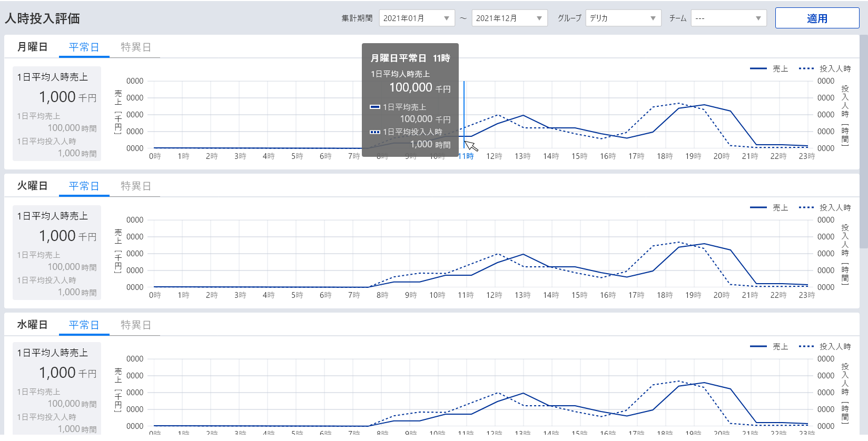The width and height of the screenshot is (868, 441).
Task: Open the start period 2021年01月 dropdown
Action: (417, 18)
